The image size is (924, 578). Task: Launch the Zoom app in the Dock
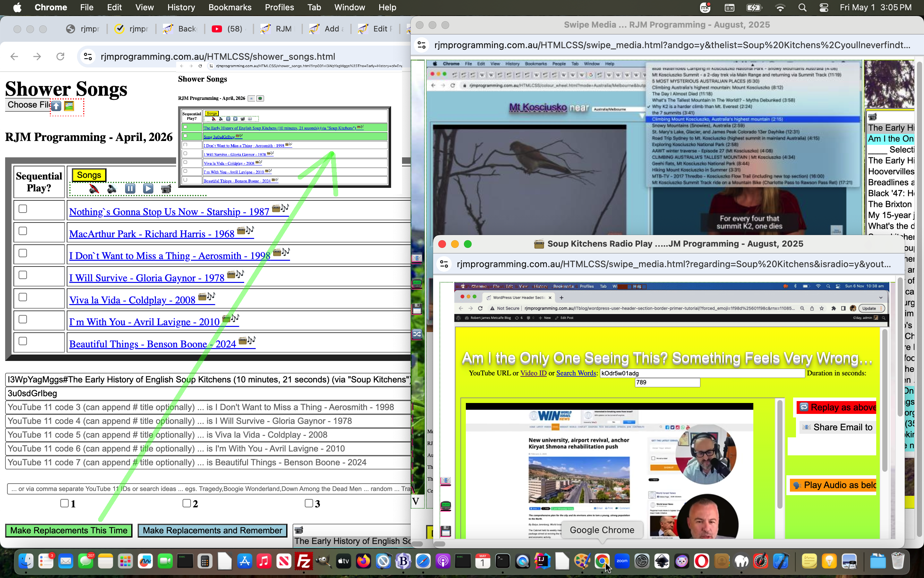(622, 561)
